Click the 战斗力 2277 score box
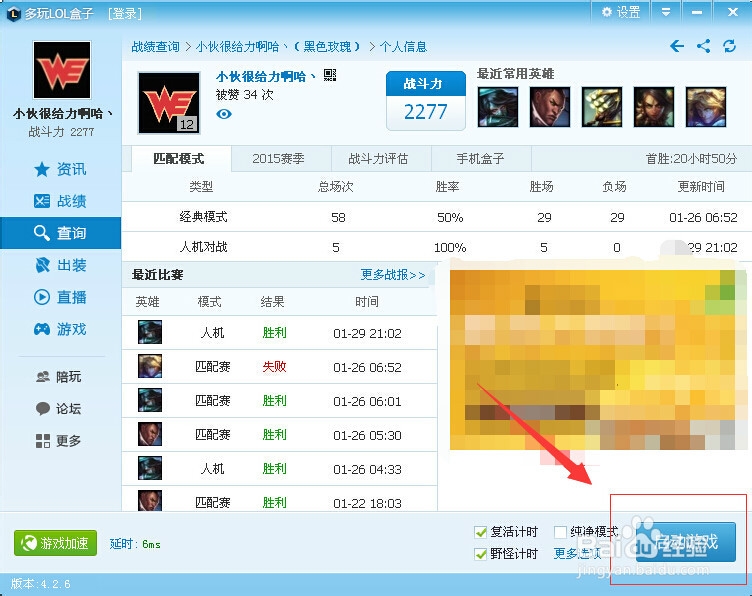The width and height of the screenshot is (752, 596). 426,101
